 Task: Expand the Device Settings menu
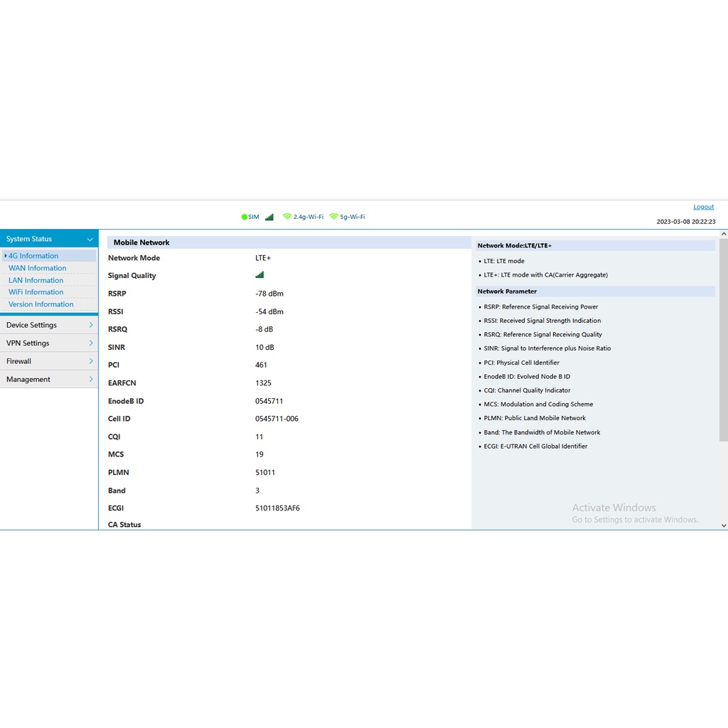[48, 325]
